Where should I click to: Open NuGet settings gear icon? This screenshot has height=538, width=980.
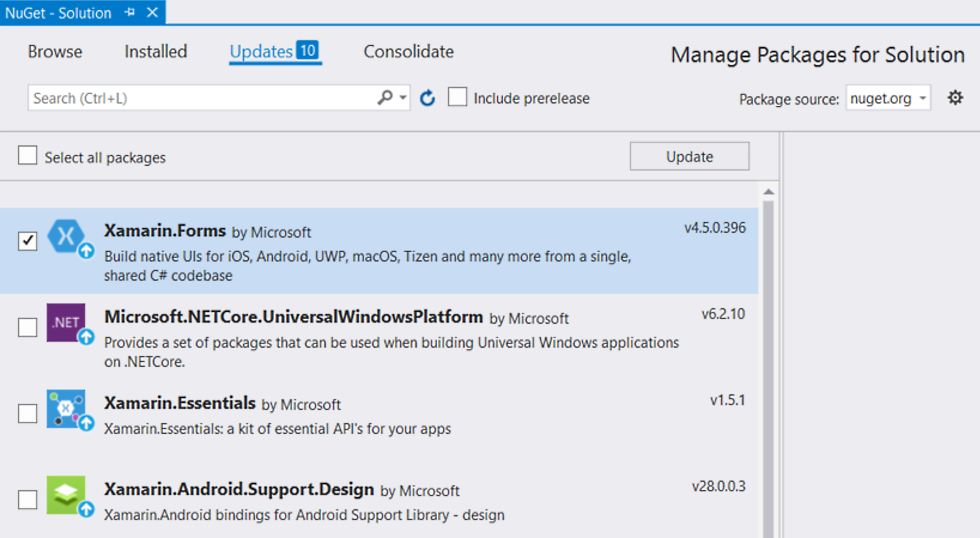click(x=955, y=98)
